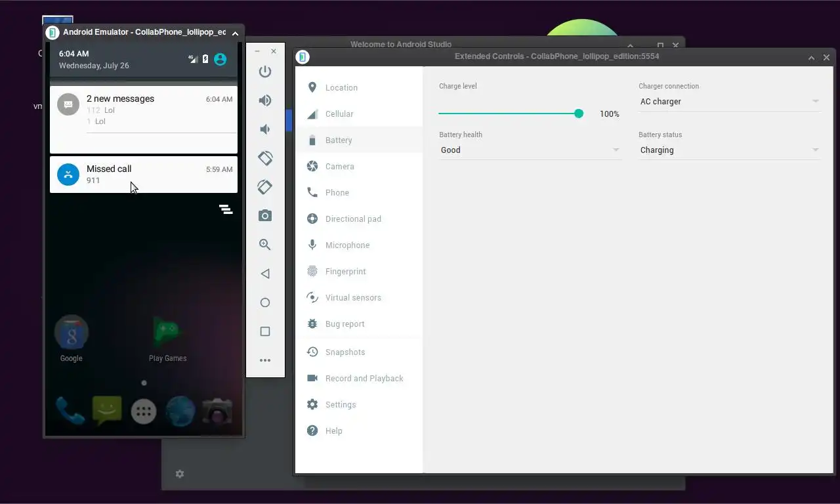Screen dimensions: 840x504
Task: Open the Battery health dropdown
Action: point(530,150)
